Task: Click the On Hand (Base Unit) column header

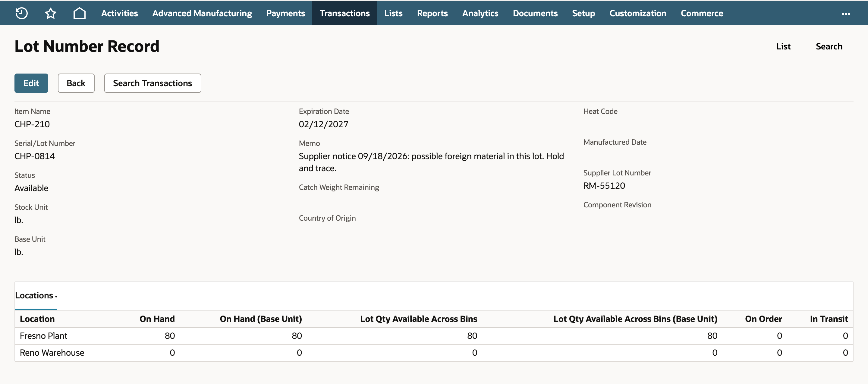Action: coord(261,319)
